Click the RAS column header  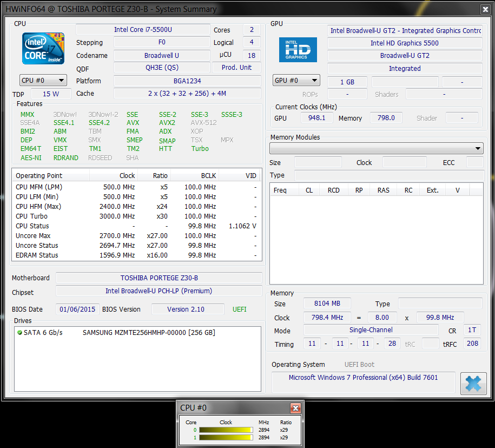[x=383, y=190]
